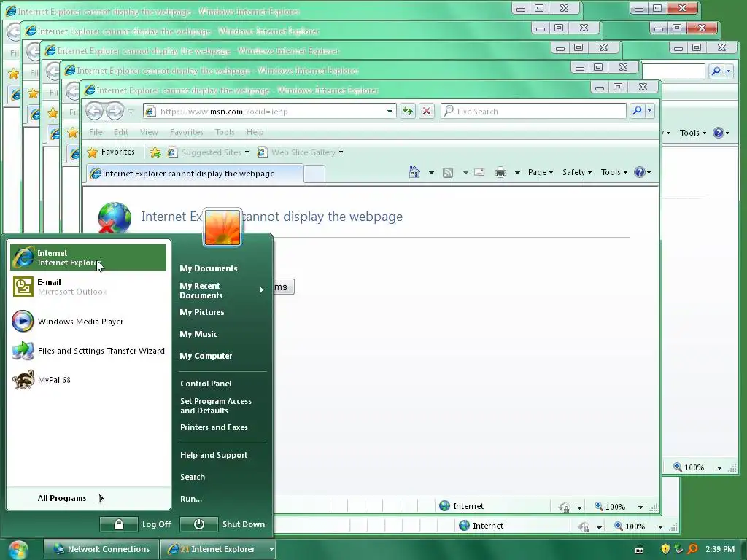Click the on-screen keyboard tray icon
Screen dimensions: 747x560
pos(639,550)
